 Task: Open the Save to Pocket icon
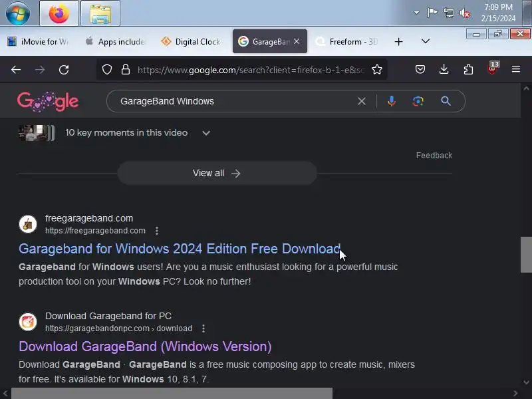pos(420,70)
